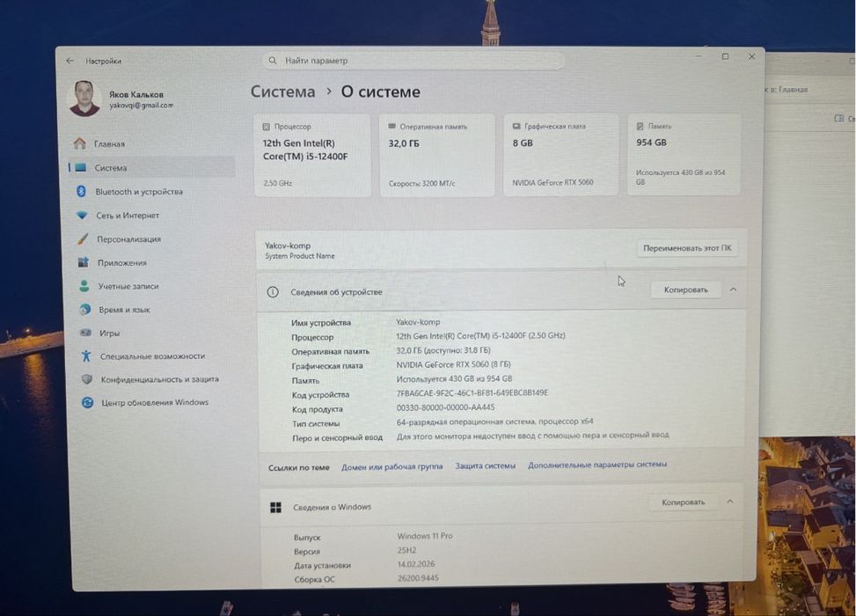Click 64-разрядная операционная система text
The width and height of the screenshot is (856, 616).
[494, 422]
